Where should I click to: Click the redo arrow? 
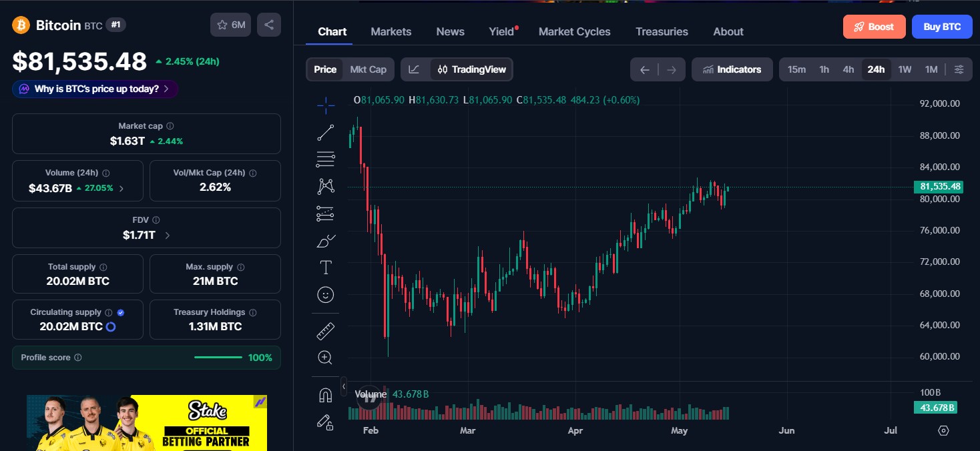(672, 69)
